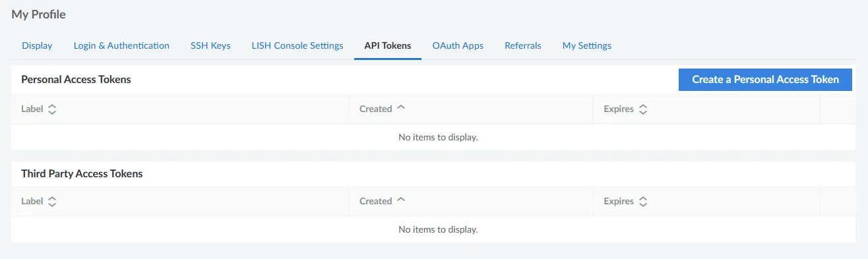Switch to the Display tab
This screenshot has height=259, width=868.
(x=37, y=45)
